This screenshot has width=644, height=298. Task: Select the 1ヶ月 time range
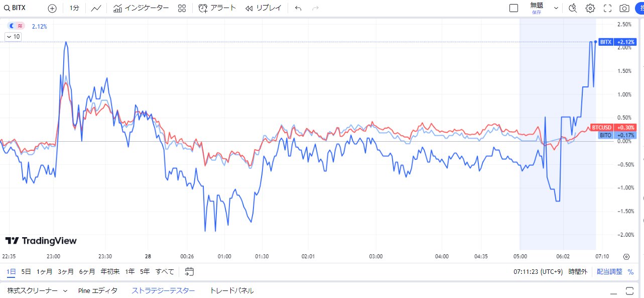(44, 271)
